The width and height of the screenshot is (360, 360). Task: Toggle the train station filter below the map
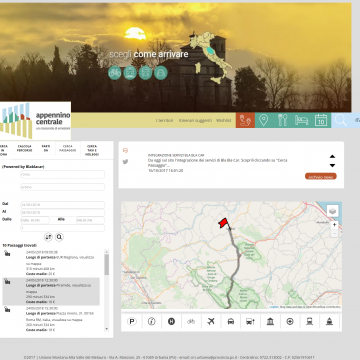[x=310, y=322]
